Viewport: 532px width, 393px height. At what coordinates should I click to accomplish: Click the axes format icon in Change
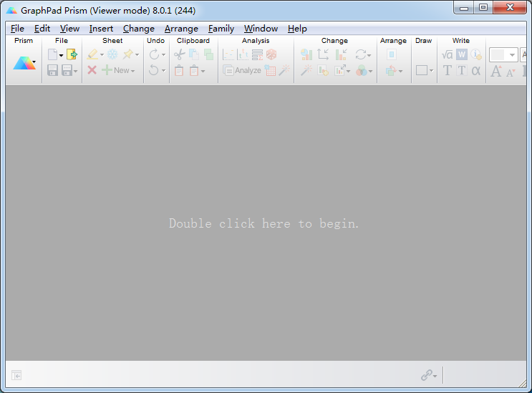tap(323, 54)
